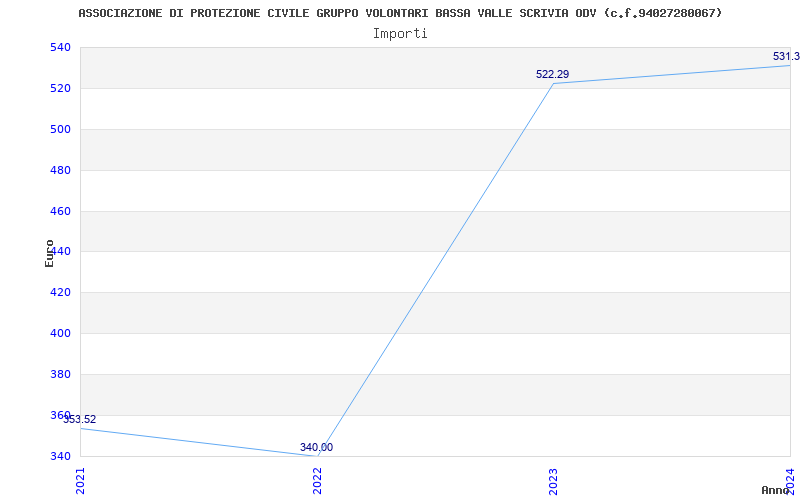The image size is (800, 500).
Task: Select the 2022 x-axis year label
Action: tap(317, 481)
